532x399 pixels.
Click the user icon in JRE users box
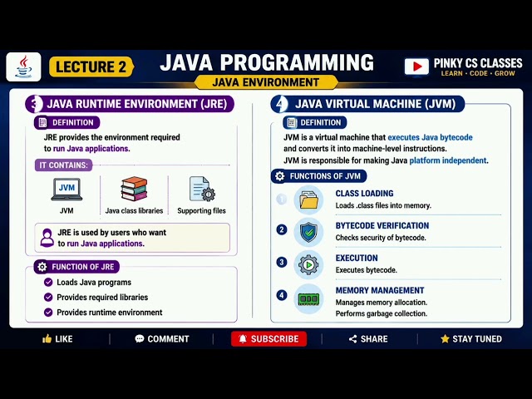[x=47, y=238]
